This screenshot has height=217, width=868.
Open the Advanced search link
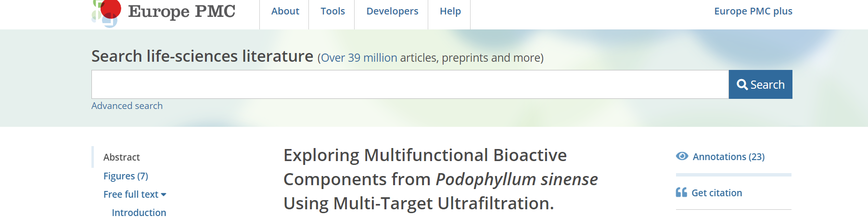[x=127, y=106]
